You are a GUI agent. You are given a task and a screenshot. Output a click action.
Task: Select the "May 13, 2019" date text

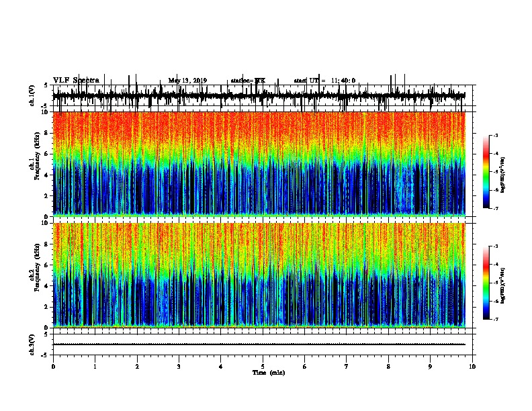click(187, 81)
